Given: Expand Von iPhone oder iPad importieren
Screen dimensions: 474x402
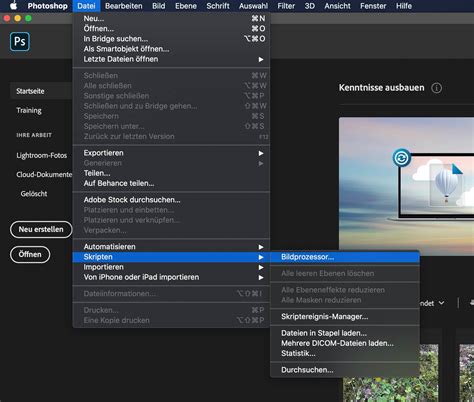Looking at the screenshot, I should click(x=171, y=277).
